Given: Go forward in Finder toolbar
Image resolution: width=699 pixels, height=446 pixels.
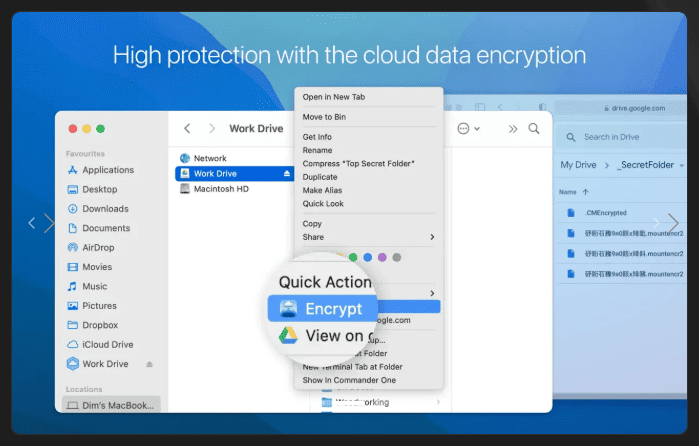Looking at the screenshot, I should 212,129.
